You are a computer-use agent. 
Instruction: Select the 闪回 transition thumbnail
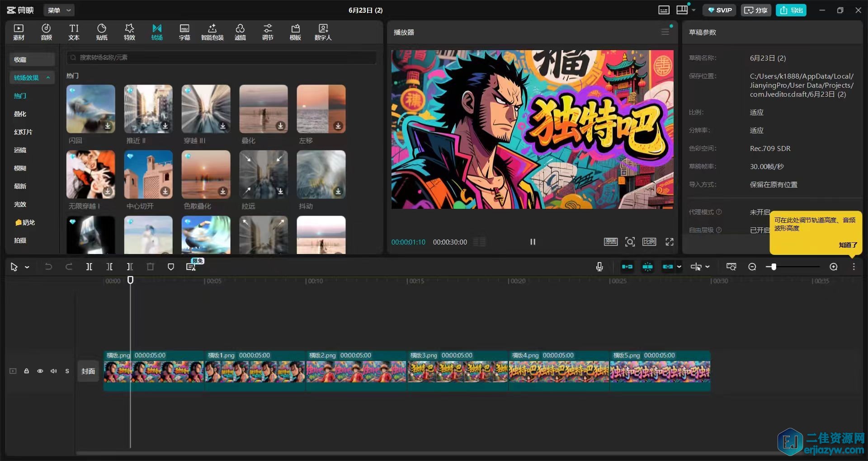pos(91,109)
